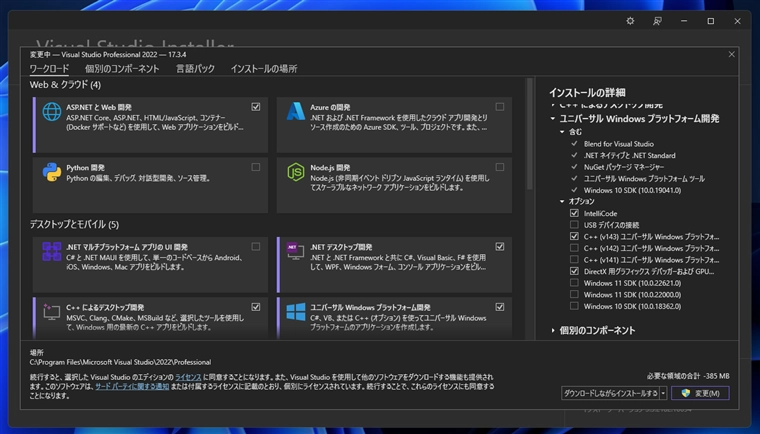Check C++ (v141) Universal Windows Platform tools
This screenshot has width=760, height=434.
[574, 260]
